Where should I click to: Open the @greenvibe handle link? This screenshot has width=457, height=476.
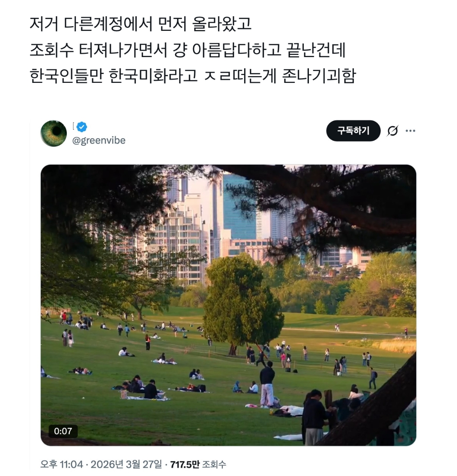tap(99, 140)
